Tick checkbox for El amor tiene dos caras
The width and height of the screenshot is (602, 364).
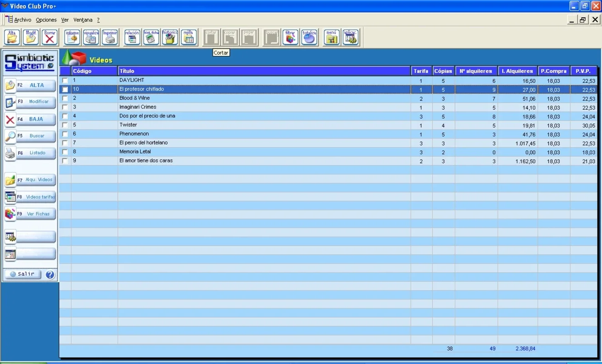65,161
